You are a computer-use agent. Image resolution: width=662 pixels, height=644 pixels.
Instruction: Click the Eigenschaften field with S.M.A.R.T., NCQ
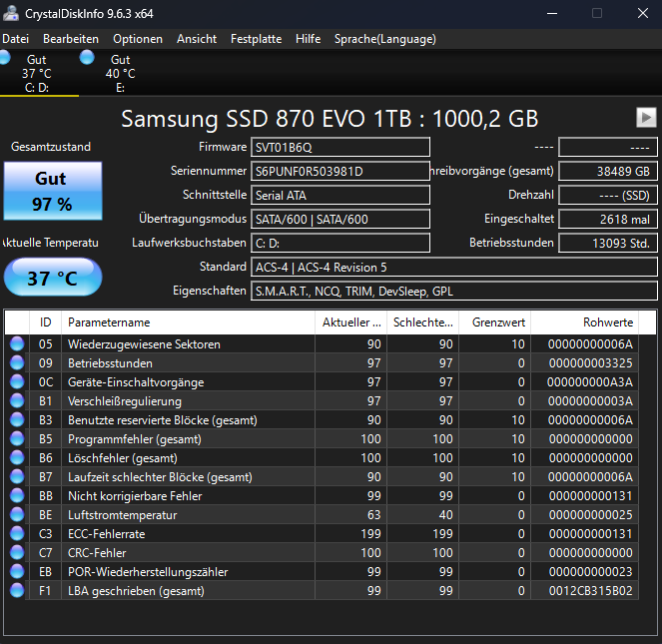click(454, 292)
